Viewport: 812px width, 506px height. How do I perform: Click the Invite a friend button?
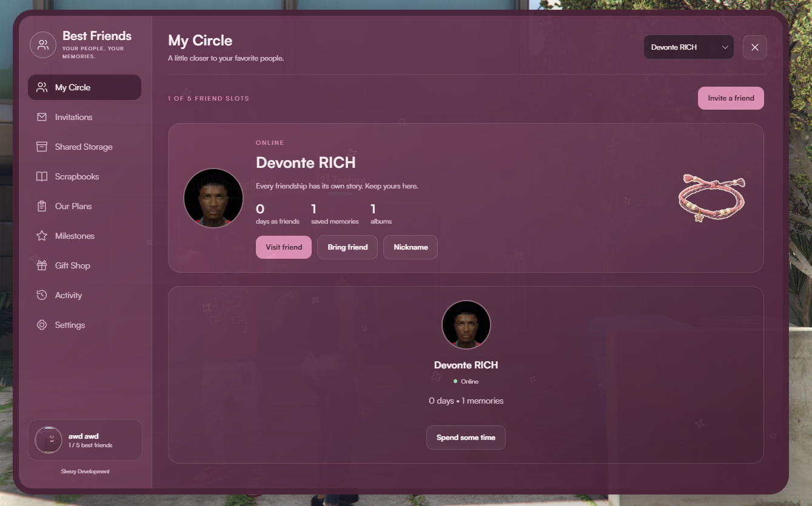[x=731, y=98]
